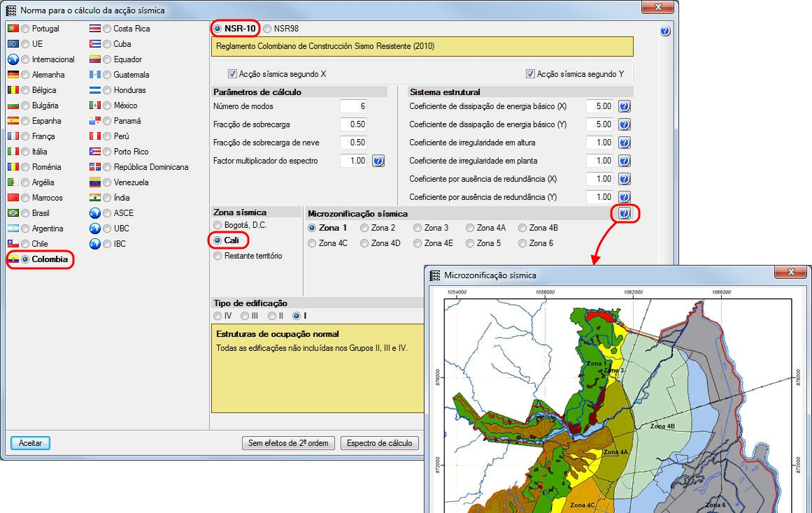
Task: Open help for dissipação de energia básico (X)
Action: click(x=625, y=107)
